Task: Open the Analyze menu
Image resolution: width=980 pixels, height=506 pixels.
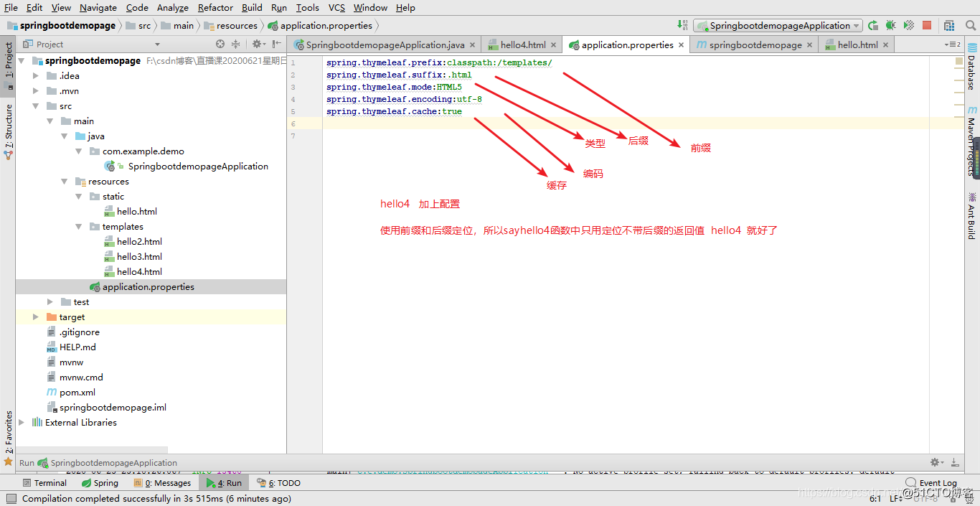Action: tap(173, 7)
